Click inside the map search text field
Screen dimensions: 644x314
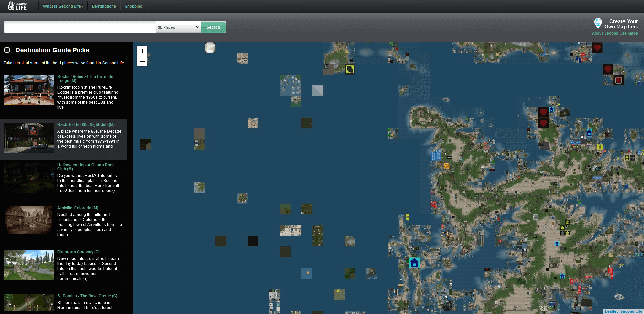coord(80,27)
